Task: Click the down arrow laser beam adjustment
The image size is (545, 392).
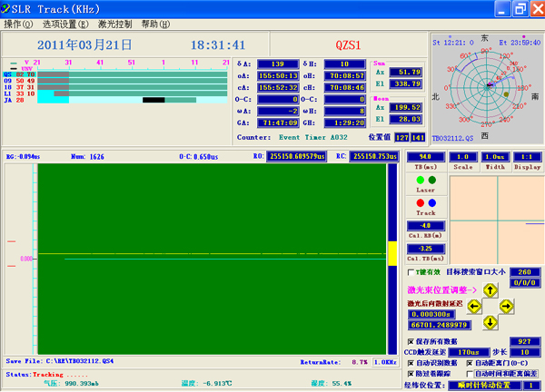Action: 490,322
